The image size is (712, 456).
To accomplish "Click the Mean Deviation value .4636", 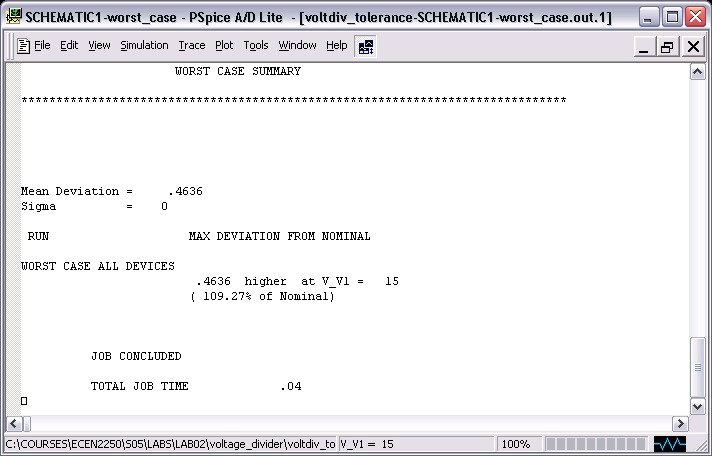I will click(185, 191).
